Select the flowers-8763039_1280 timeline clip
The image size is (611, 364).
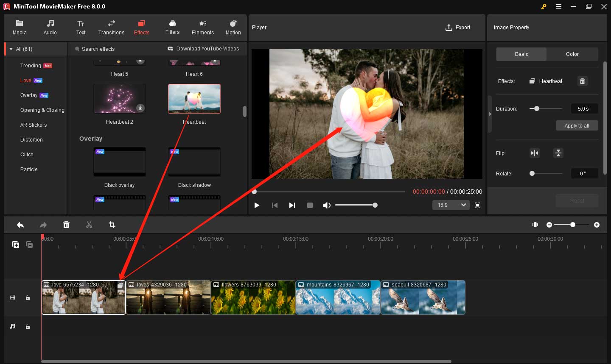[x=253, y=297]
